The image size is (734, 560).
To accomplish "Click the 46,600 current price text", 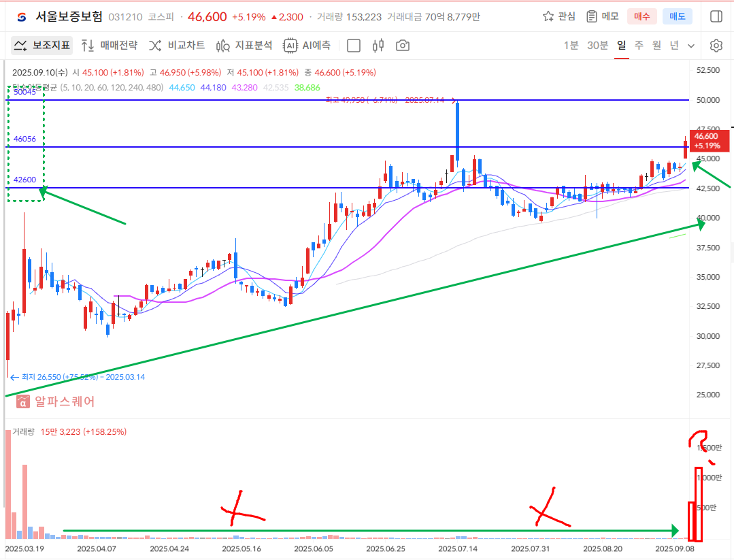I will click(x=207, y=17).
